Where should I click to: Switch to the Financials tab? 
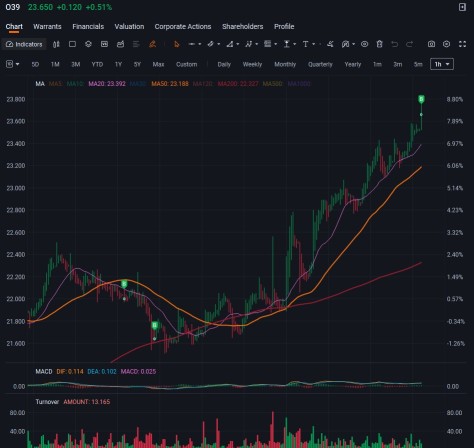[88, 27]
